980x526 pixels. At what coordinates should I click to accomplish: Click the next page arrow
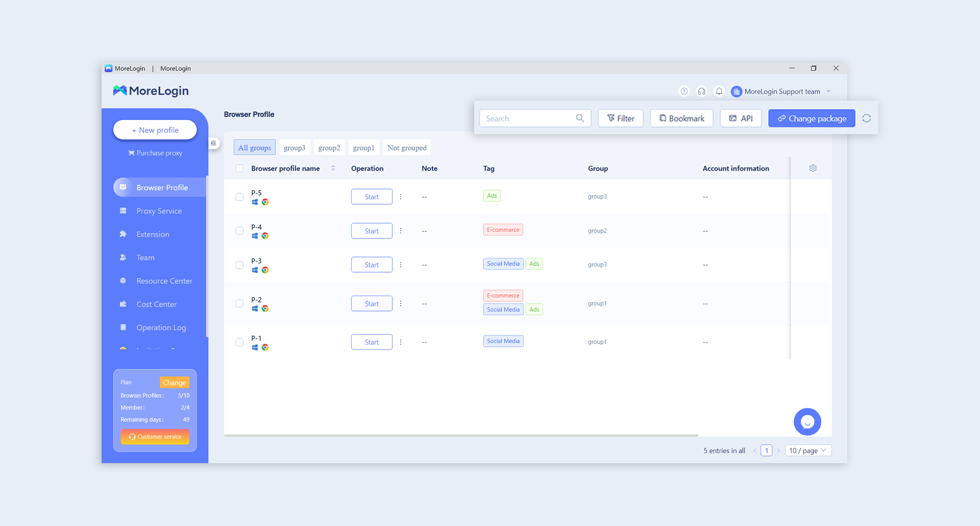click(x=778, y=450)
